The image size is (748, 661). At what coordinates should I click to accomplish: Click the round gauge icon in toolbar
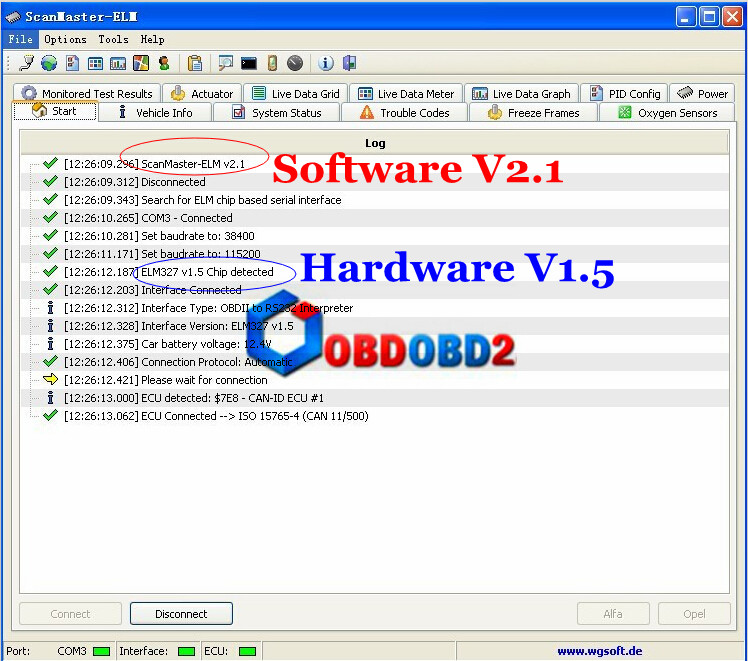(295, 63)
